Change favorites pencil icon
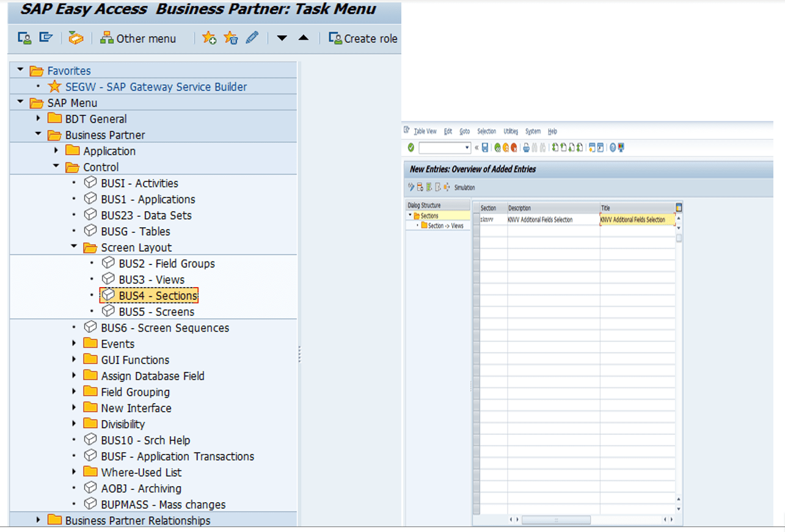 point(252,38)
